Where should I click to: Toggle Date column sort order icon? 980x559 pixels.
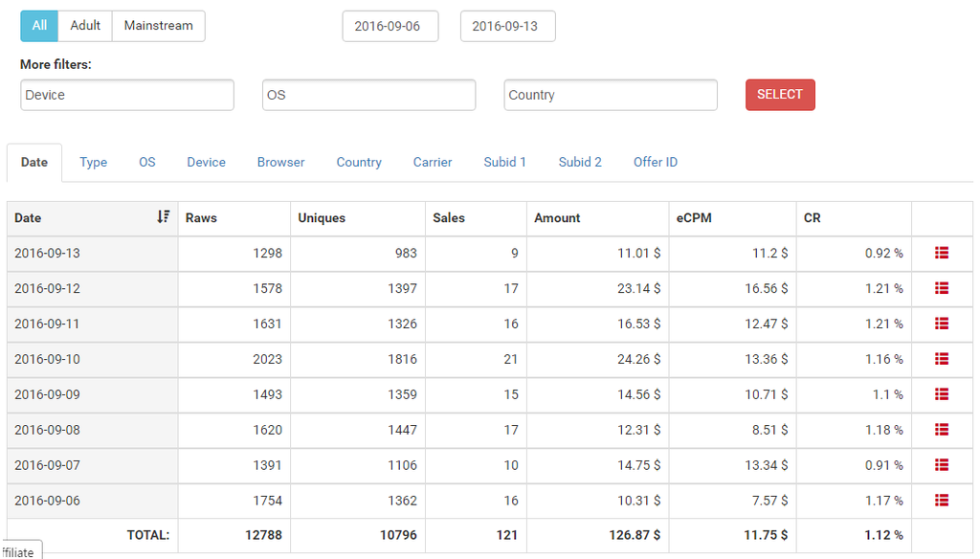click(164, 217)
